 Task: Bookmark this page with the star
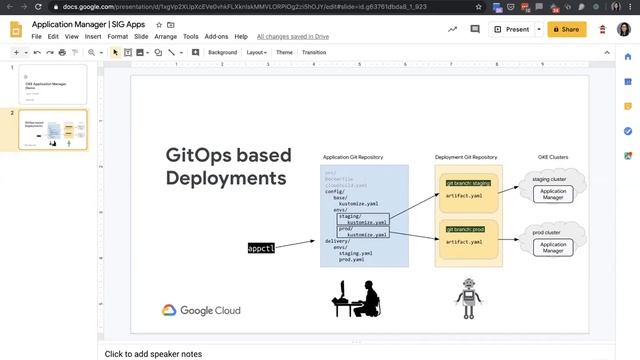pyautogui.click(x=478, y=7)
